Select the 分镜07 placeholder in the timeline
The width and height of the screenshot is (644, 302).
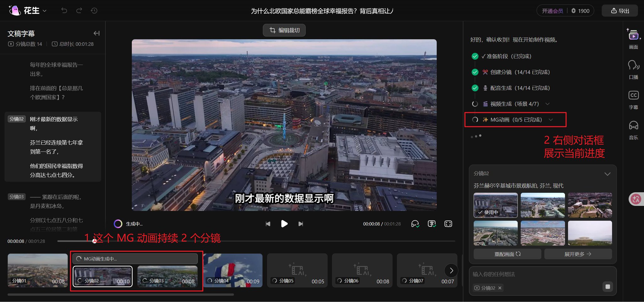(427, 271)
